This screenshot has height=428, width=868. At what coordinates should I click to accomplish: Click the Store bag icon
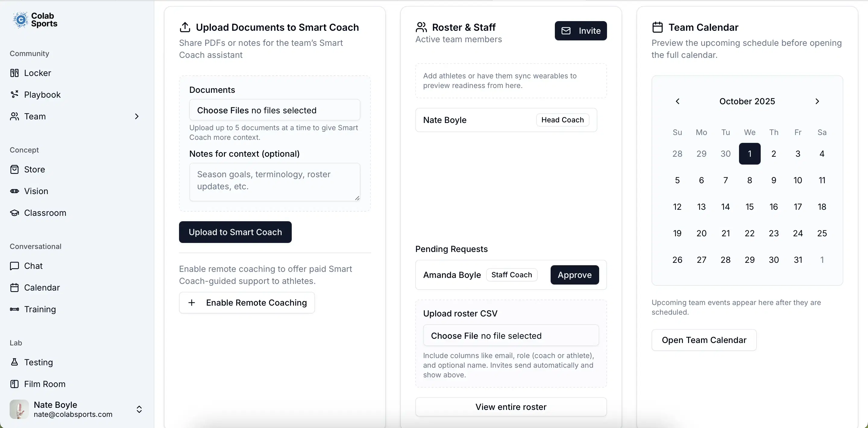15,169
